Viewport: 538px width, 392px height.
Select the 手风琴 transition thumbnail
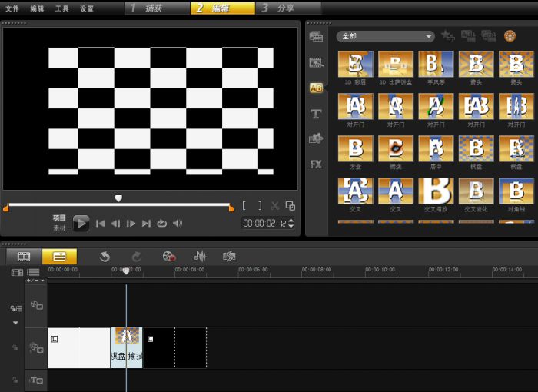(x=435, y=65)
